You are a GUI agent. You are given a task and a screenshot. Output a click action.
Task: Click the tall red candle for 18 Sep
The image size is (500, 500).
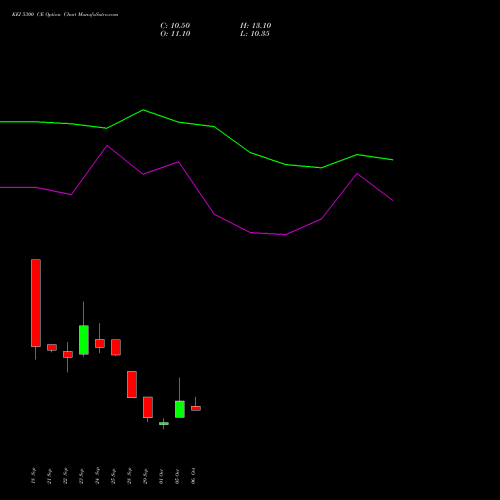tap(36, 303)
